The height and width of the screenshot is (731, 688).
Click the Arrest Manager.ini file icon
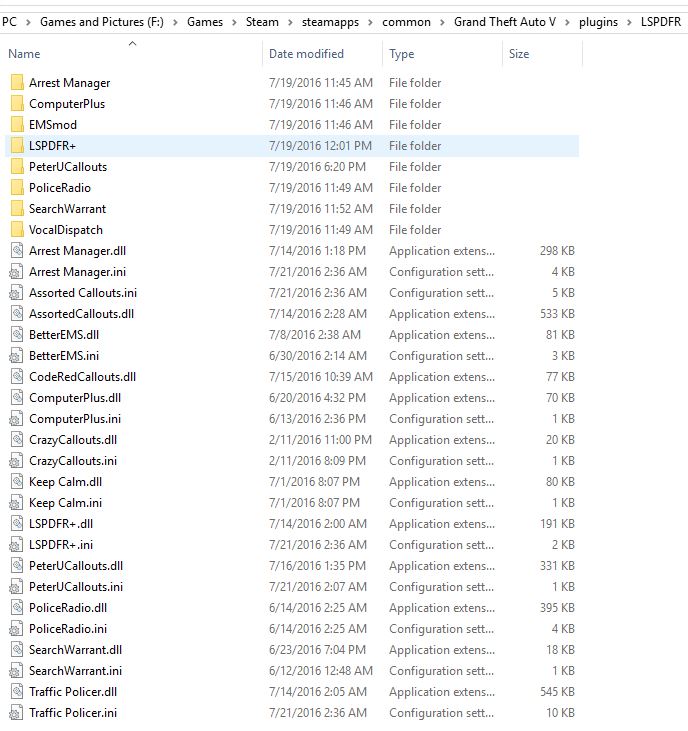click(x=17, y=271)
